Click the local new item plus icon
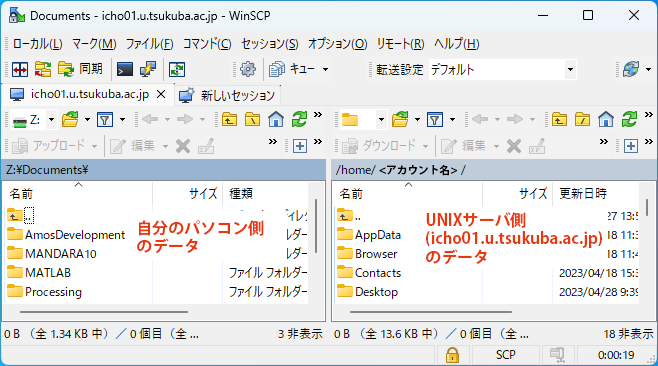 (300, 146)
